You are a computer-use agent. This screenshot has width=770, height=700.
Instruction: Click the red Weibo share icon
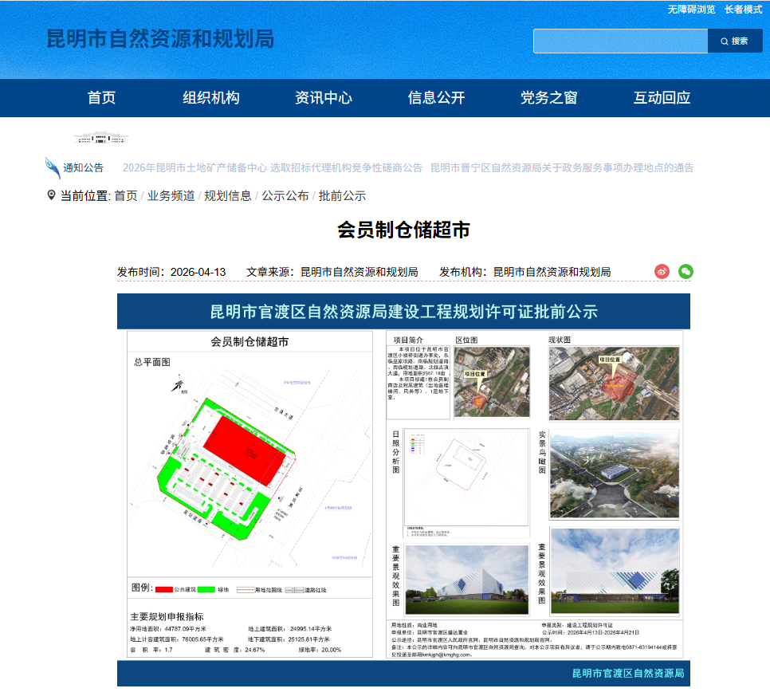click(x=660, y=271)
